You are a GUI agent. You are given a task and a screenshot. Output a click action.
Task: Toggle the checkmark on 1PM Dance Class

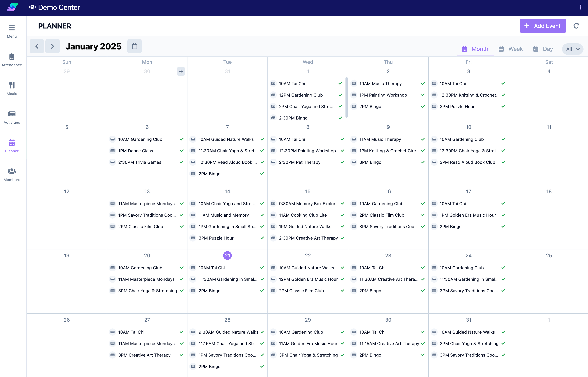tap(182, 151)
